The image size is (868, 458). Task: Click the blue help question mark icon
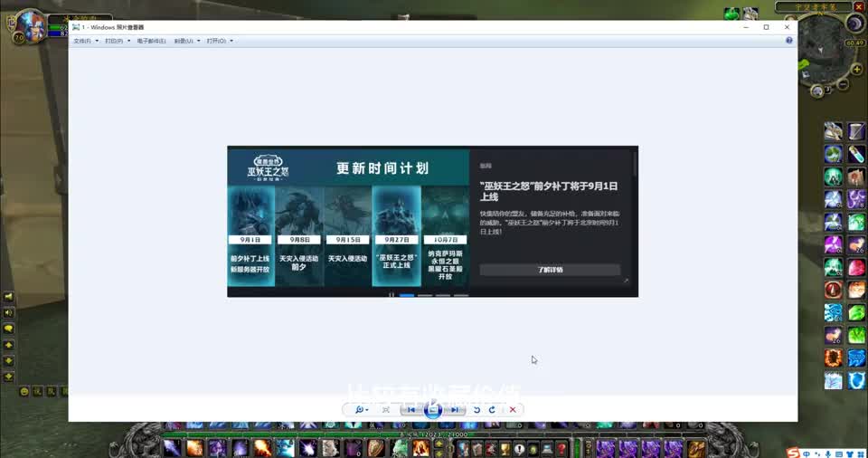click(x=788, y=41)
